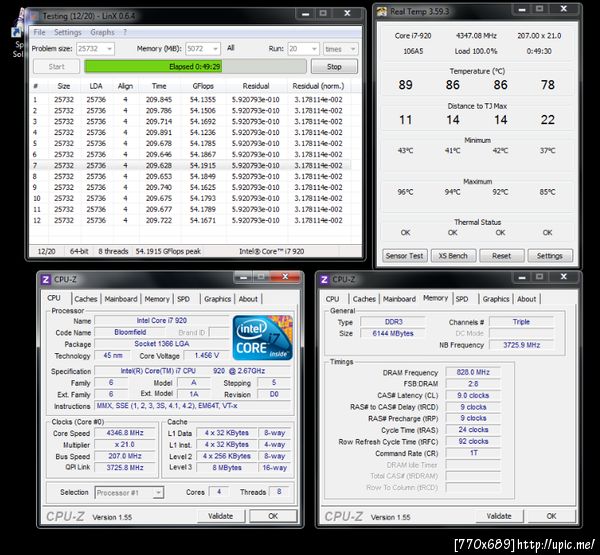Viewport: 600px width, 555px height.
Task: Click the LinX window title icon
Action: (x=34, y=16)
